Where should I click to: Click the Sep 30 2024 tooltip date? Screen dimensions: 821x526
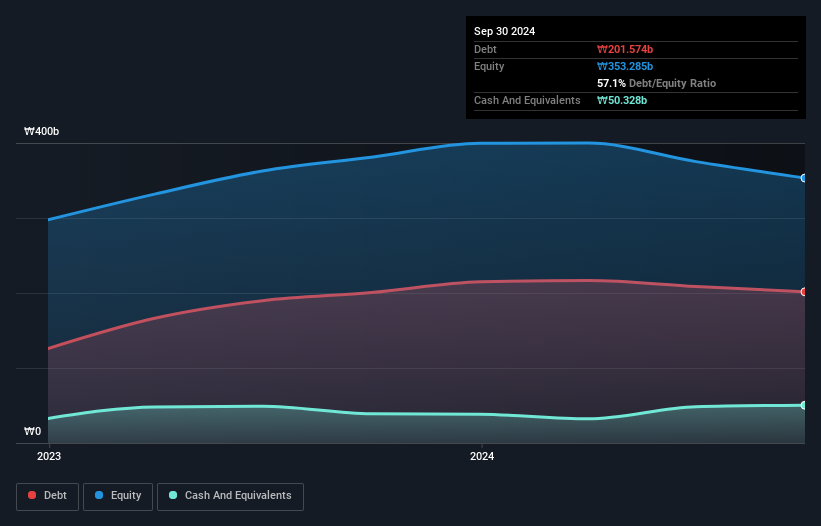pos(504,31)
